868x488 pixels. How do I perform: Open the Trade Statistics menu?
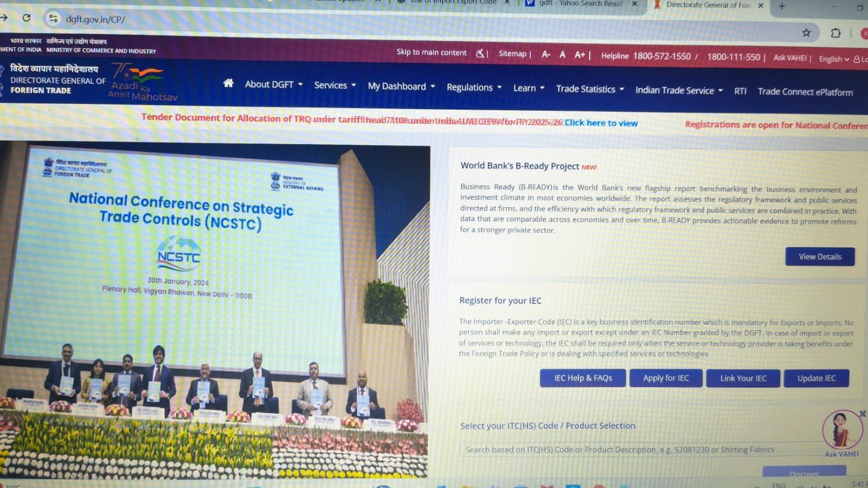pos(590,89)
